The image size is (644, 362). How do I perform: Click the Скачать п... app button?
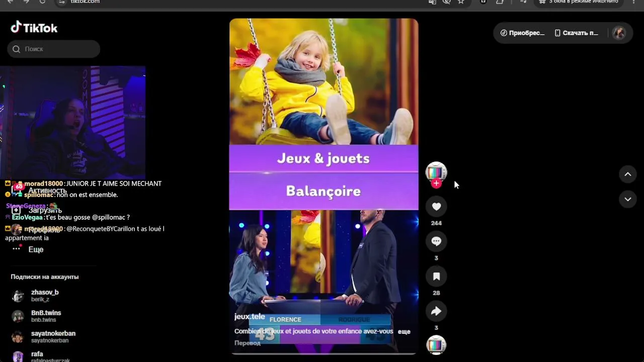click(577, 33)
